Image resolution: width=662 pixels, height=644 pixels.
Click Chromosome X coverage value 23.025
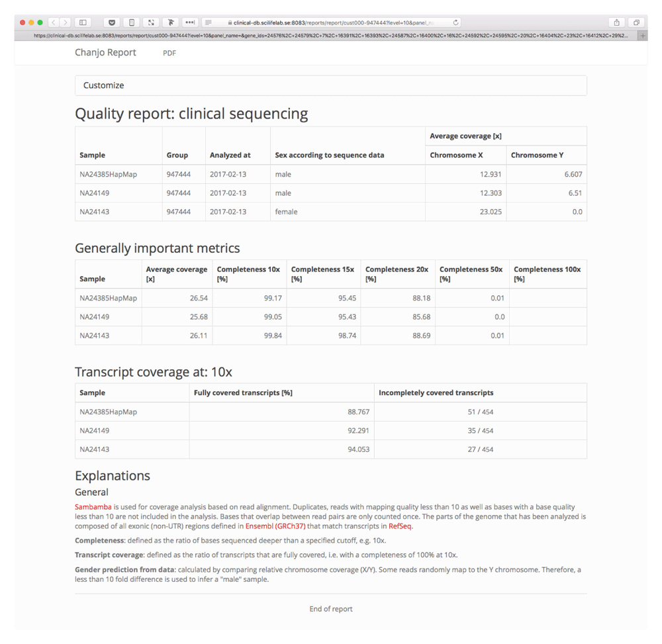pos(491,212)
